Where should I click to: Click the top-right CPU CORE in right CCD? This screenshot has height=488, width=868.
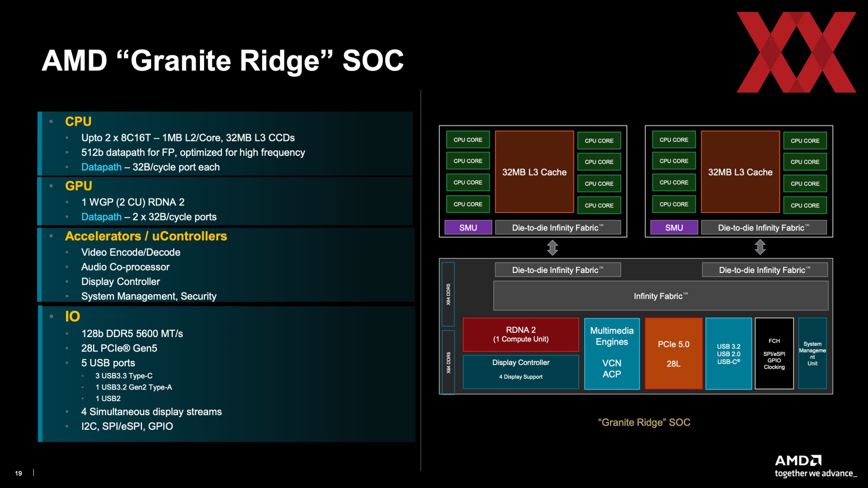(x=805, y=141)
